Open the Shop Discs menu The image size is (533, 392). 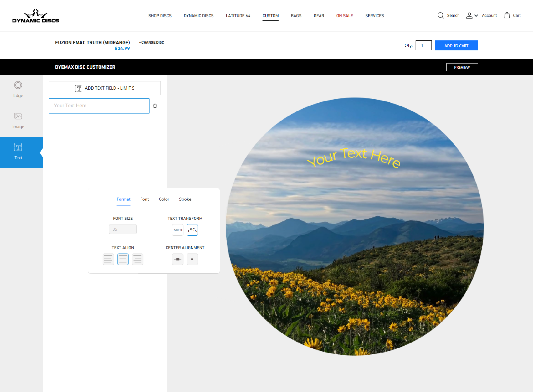[160, 16]
